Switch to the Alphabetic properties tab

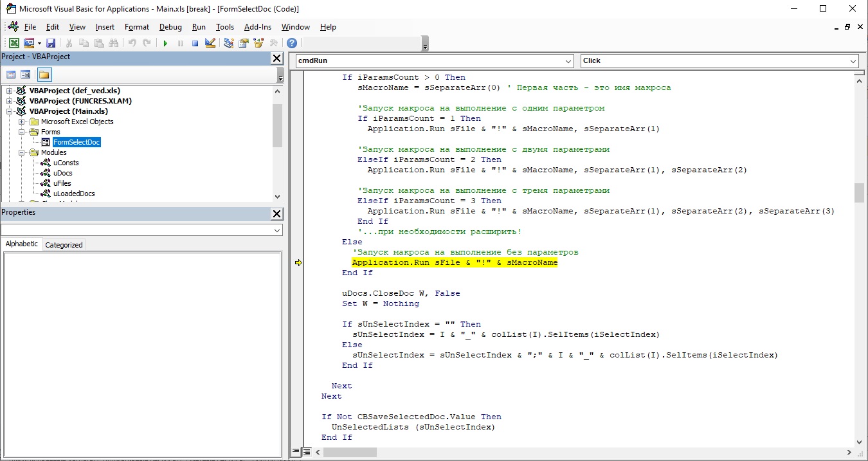[x=21, y=244]
